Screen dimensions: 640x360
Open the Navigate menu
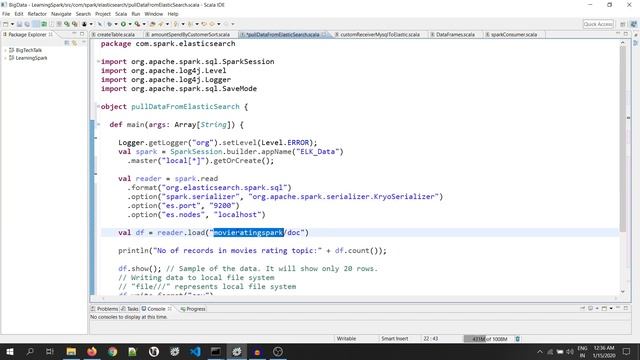tap(61, 14)
